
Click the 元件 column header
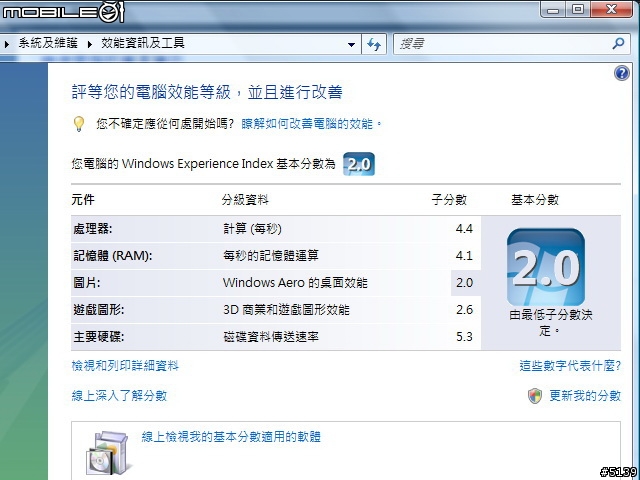pos(83,200)
